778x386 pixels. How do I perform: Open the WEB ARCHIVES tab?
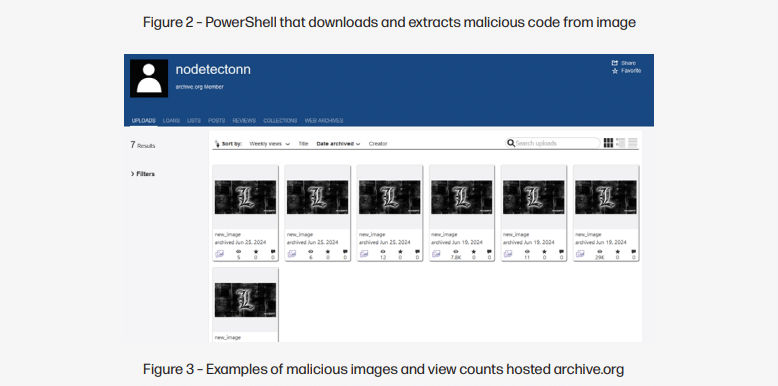pyautogui.click(x=324, y=121)
